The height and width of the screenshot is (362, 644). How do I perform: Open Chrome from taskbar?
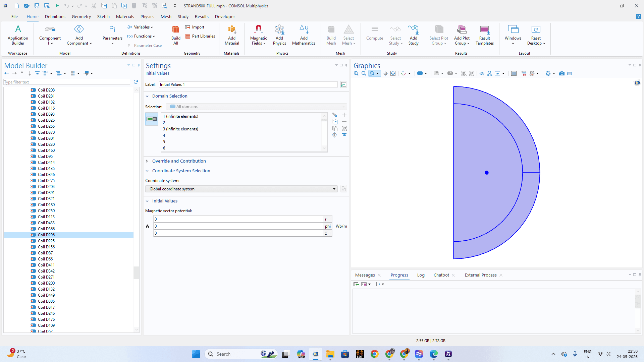[x=374, y=354]
